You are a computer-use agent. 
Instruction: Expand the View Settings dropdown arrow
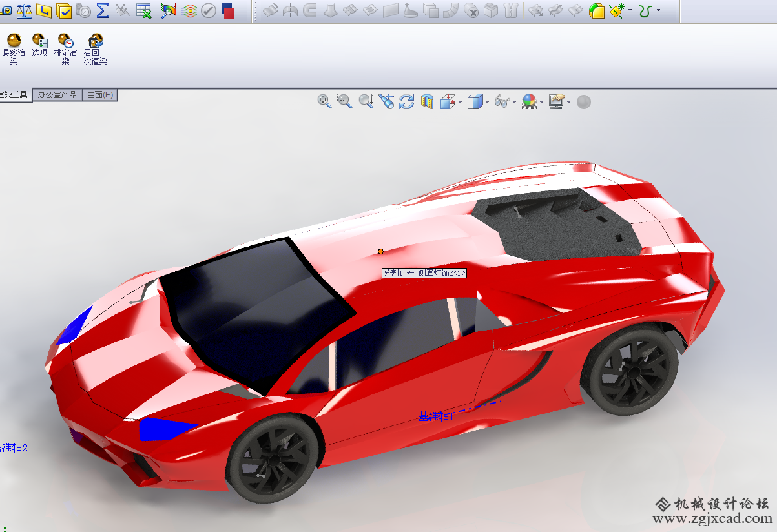pyautogui.click(x=569, y=101)
